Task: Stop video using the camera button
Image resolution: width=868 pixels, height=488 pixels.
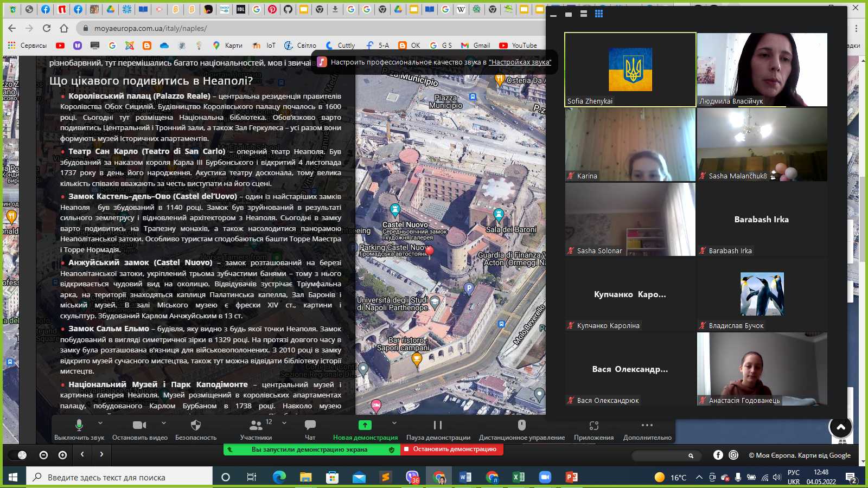Action: coord(139,425)
